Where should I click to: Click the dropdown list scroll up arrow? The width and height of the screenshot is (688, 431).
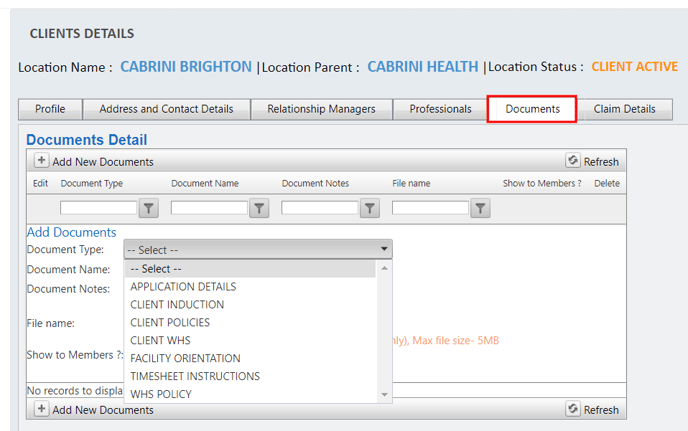point(384,268)
